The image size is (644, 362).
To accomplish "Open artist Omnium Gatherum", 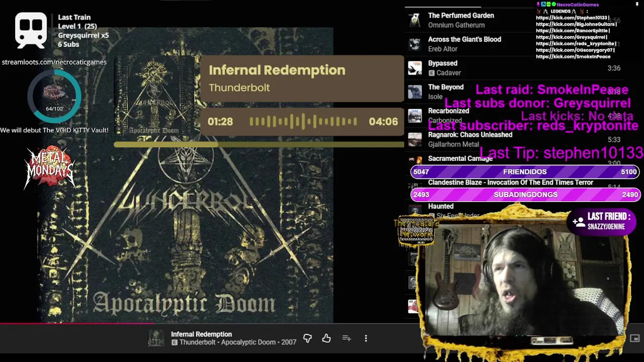I will (456, 25).
